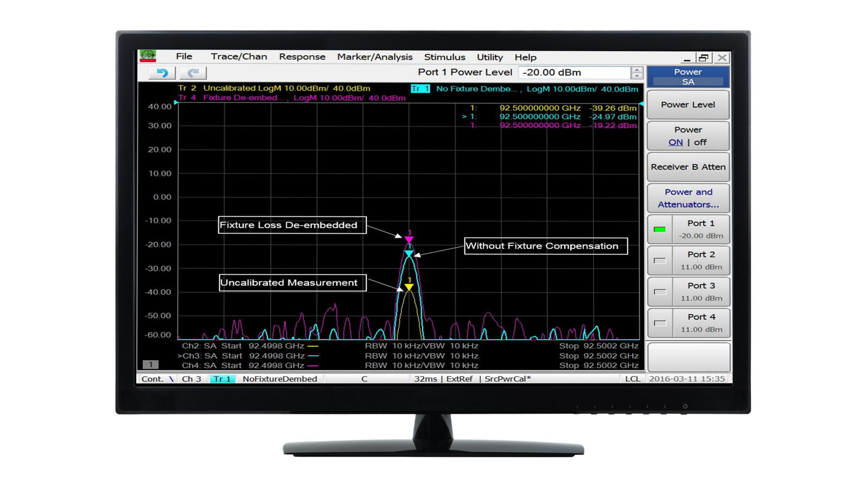
Task: Select the magenta marker 1 triangle on peak
Action: pyautogui.click(x=409, y=239)
